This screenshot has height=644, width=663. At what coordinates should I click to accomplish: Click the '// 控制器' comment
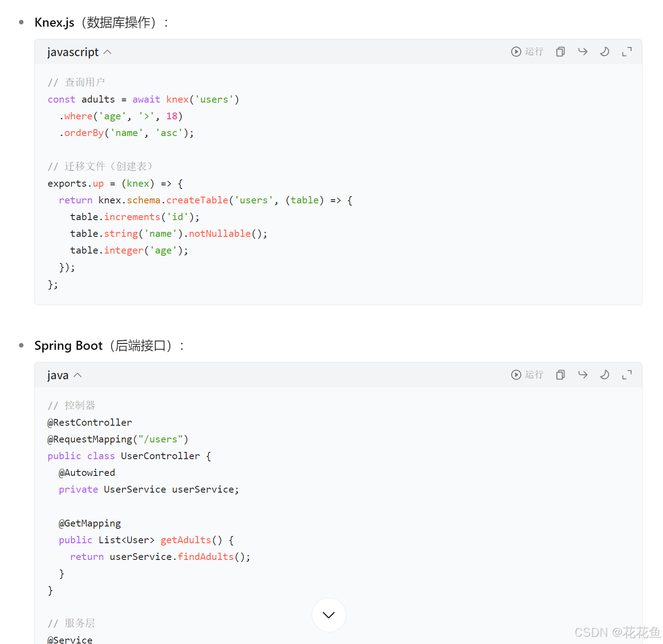71,405
